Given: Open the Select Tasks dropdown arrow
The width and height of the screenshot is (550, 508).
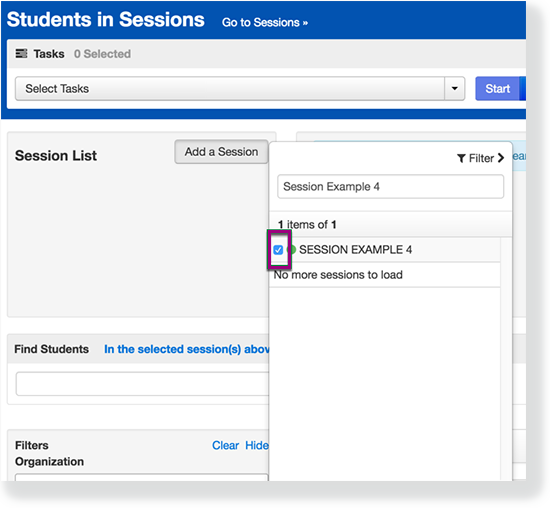Looking at the screenshot, I should pyautogui.click(x=454, y=88).
